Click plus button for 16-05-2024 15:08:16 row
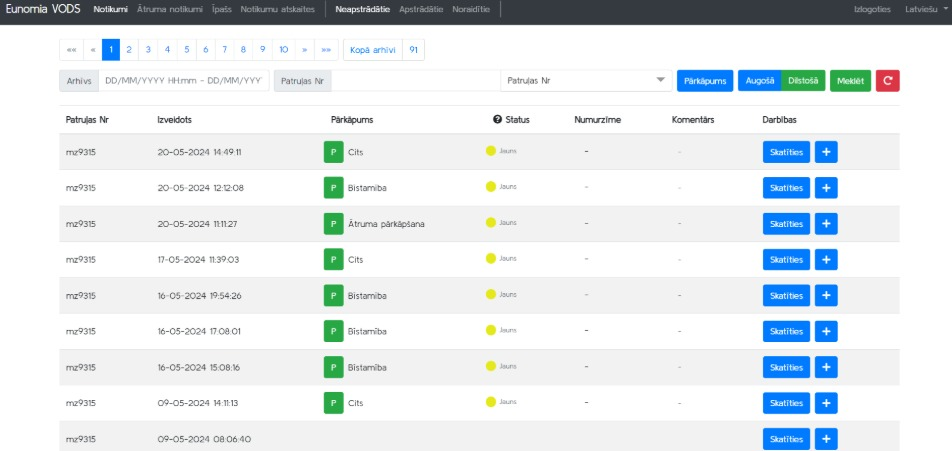This screenshot has height=451, width=952. (x=826, y=367)
